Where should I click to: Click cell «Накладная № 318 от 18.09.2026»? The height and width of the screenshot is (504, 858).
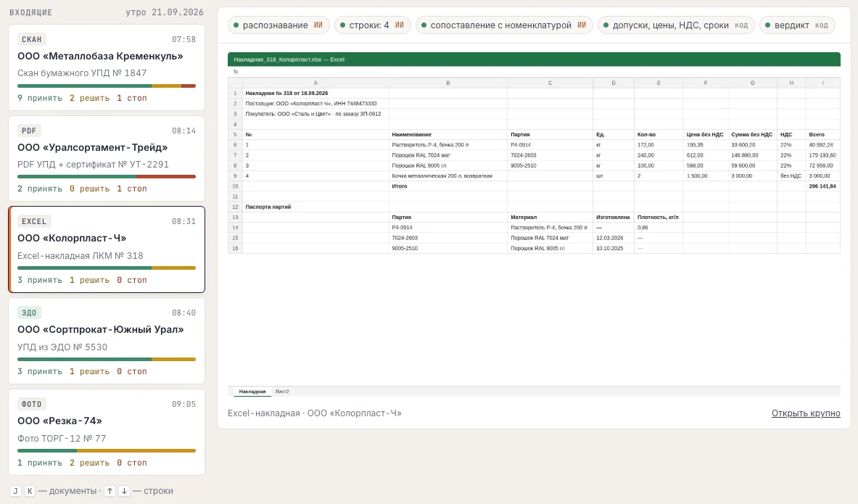click(315, 93)
